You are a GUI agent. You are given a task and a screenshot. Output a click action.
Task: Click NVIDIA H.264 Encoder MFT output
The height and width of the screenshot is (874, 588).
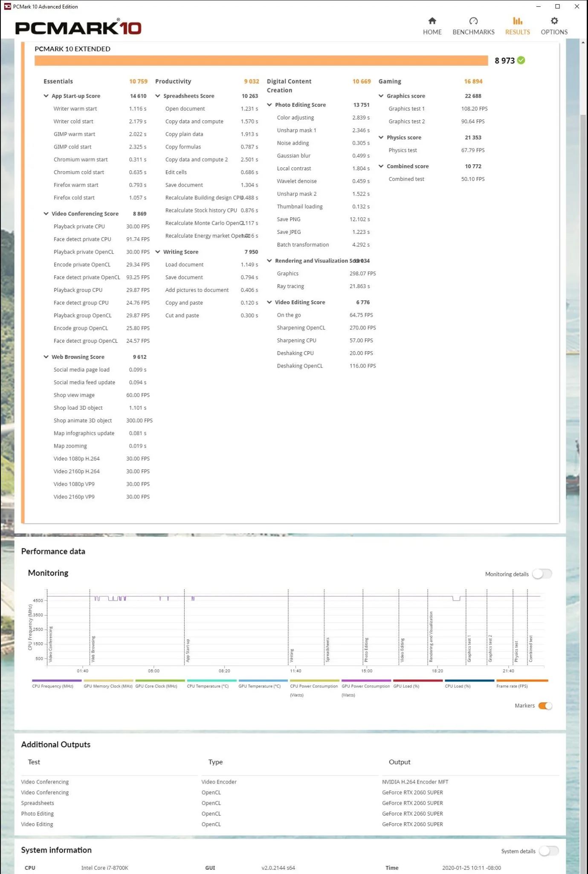click(415, 782)
